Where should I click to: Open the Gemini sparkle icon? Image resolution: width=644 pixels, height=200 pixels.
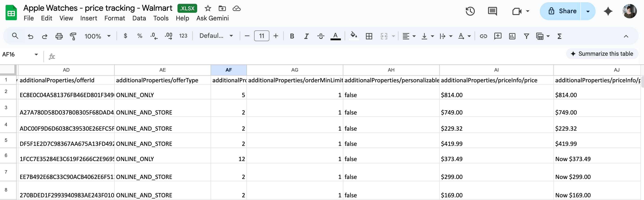pyautogui.click(x=608, y=11)
